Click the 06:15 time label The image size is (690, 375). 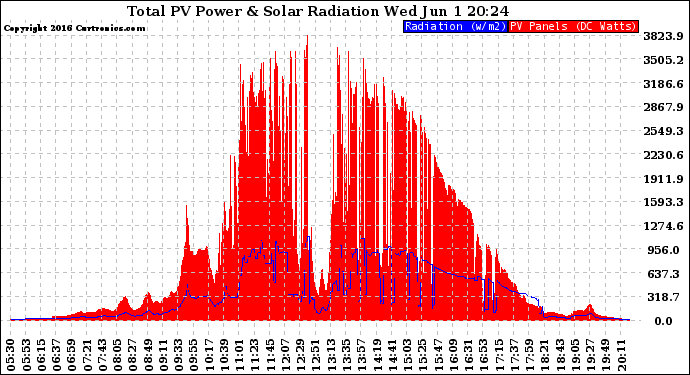tap(41, 355)
